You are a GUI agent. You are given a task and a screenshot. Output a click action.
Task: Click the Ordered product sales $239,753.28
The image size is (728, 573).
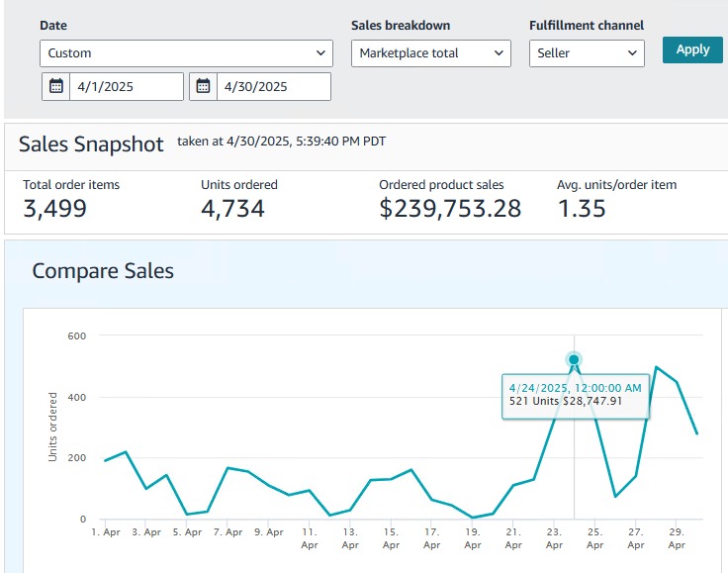point(450,209)
